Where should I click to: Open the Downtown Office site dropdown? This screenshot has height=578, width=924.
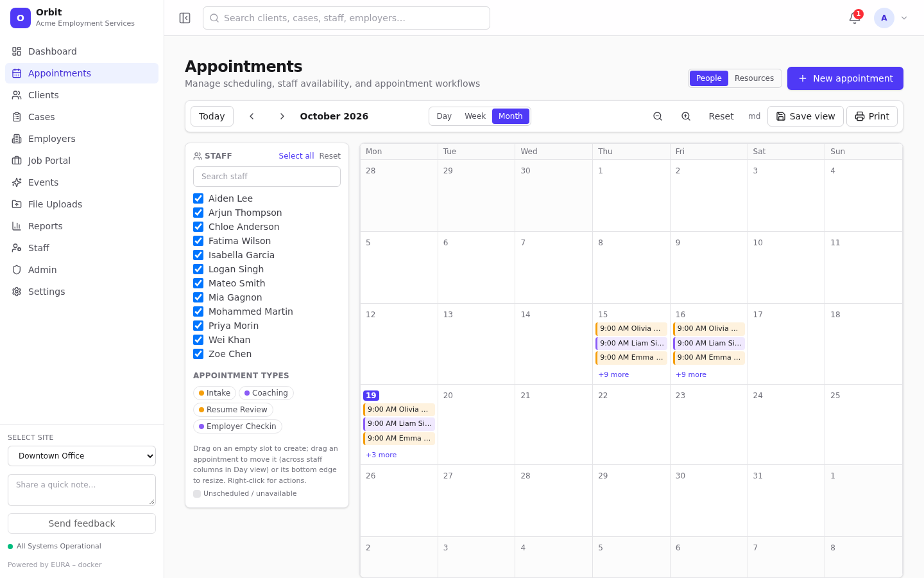pos(81,456)
